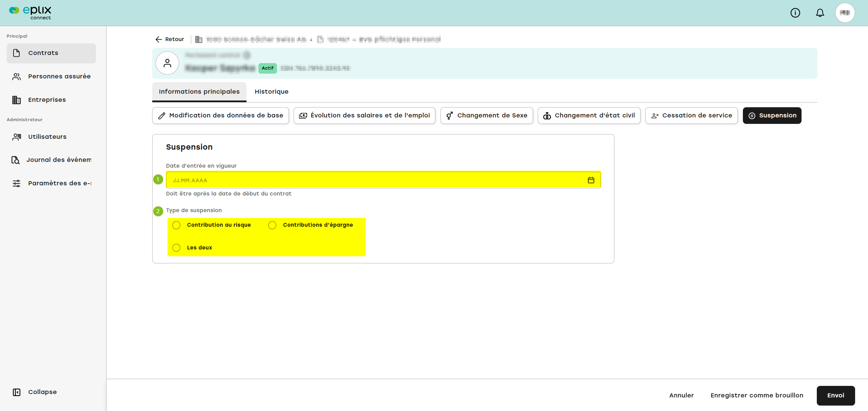Switch to Historique tab

click(272, 92)
